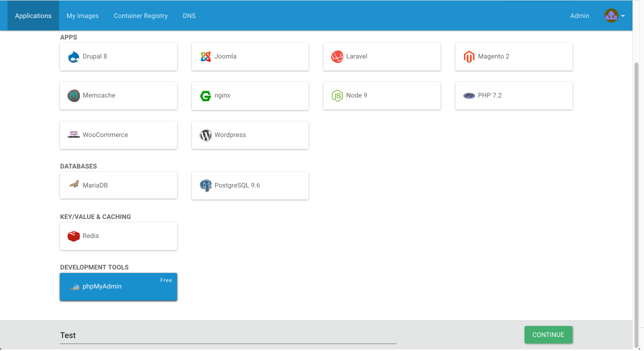Select the PHP 7.2 label
The height and width of the screenshot is (351, 644).
pyautogui.click(x=489, y=95)
